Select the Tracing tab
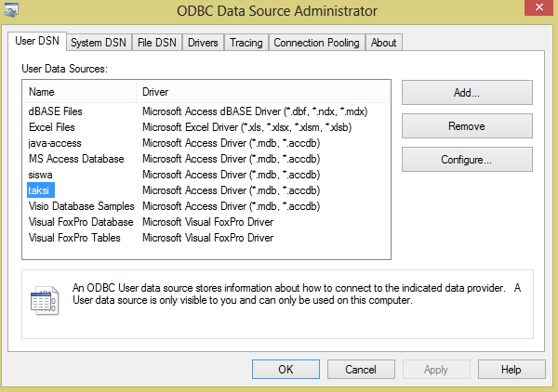This screenshot has width=558, height=392. pyautogui.click(x=246, y=43)
